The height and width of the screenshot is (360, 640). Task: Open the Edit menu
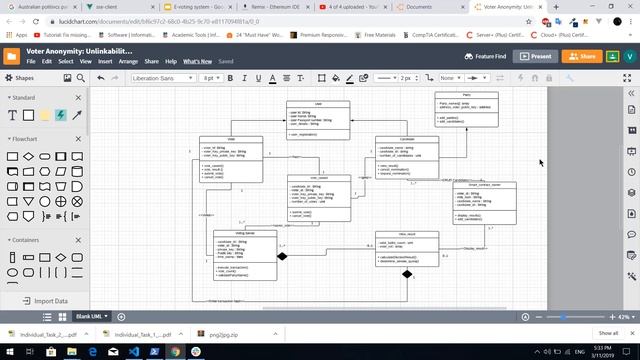[x=47, y=61]
